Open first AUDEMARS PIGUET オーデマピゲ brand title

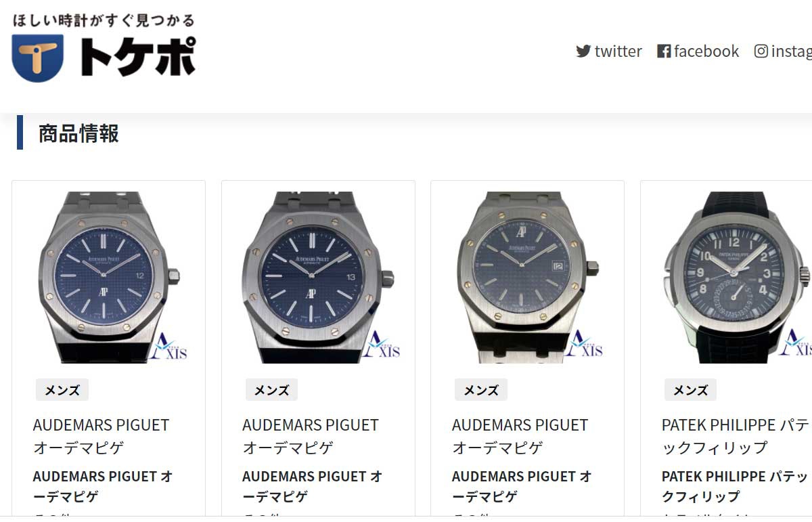[101, 436]
